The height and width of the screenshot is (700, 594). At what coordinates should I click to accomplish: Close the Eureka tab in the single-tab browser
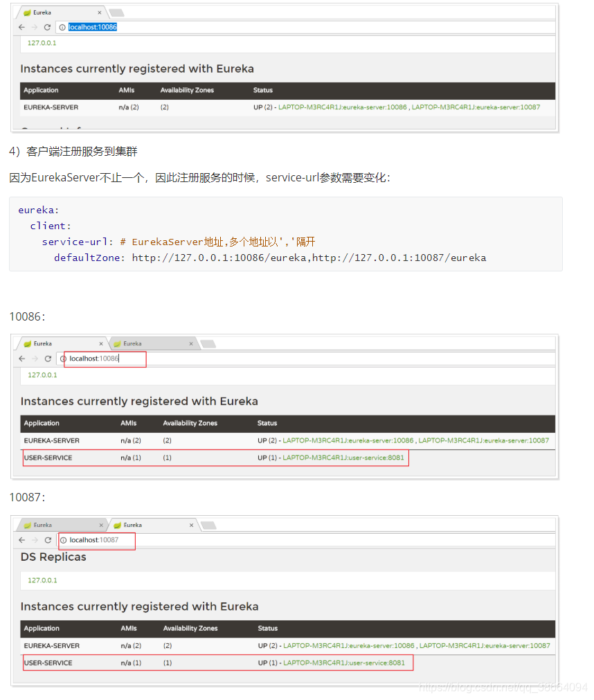tap(100, 12)
